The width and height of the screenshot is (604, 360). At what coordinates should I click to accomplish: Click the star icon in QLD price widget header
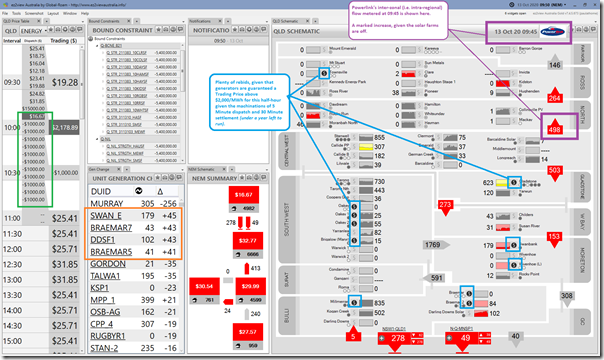point(51,30)
